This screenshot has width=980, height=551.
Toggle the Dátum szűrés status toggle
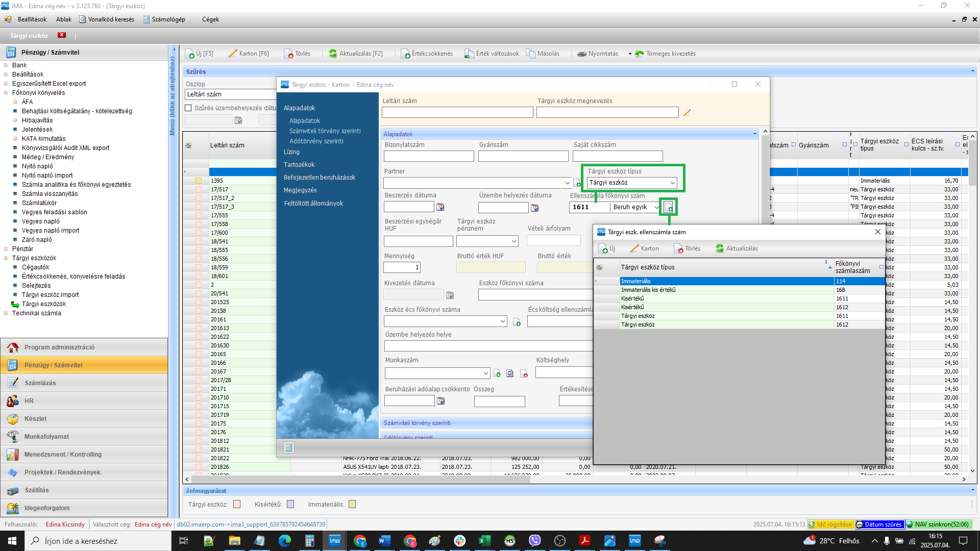click(880, 524)
